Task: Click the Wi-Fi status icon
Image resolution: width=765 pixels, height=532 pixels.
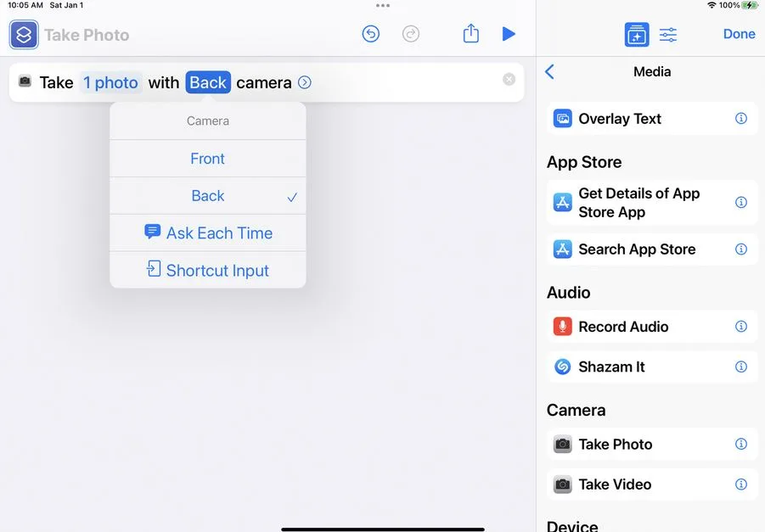Action: click(712, 5)
